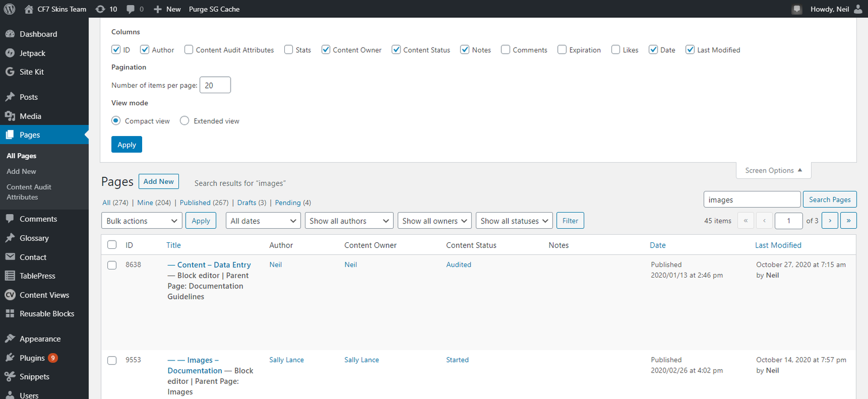Click the comments bubble icon in top bar
The height and width of the screenshot is (399, 868).
tap(131, 9)
